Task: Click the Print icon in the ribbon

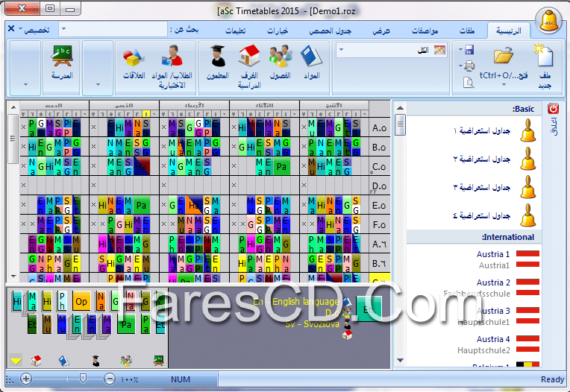Action: pos(469,66)
